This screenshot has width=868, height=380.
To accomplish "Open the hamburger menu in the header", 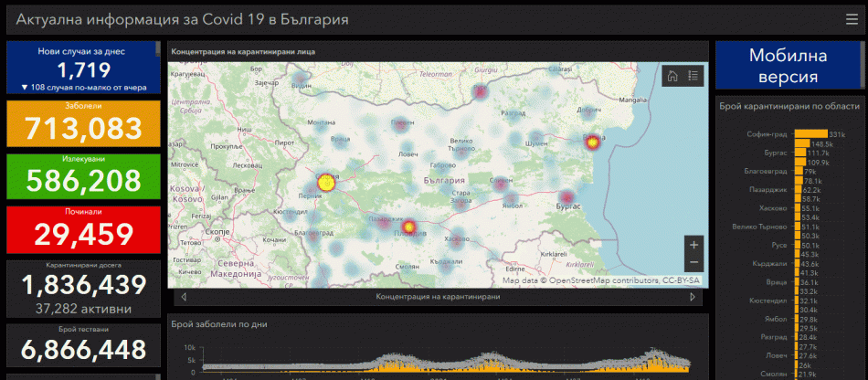I will pyautogui.click(x=852, y=20).
